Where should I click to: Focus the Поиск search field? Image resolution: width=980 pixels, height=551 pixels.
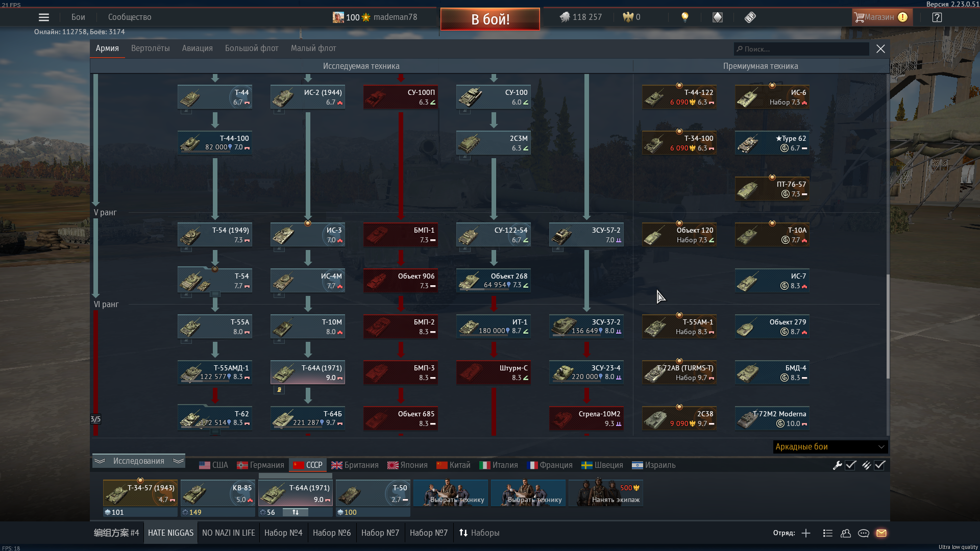pyautogui.click(x=801, y=49)
